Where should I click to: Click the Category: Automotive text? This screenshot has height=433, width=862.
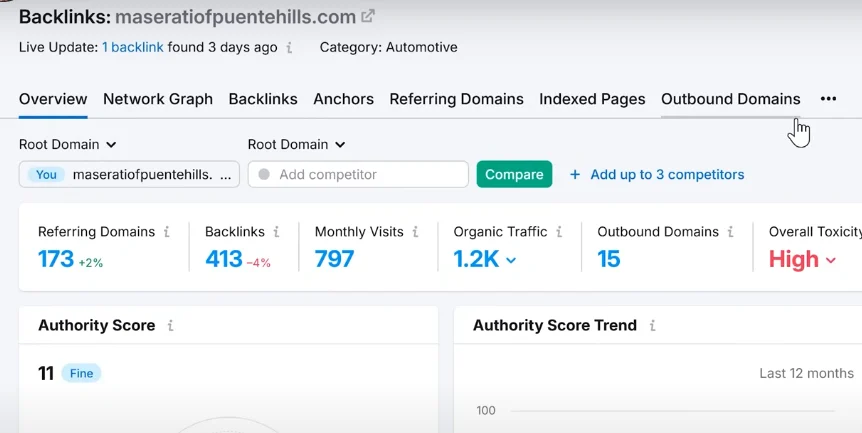[388, 47]
